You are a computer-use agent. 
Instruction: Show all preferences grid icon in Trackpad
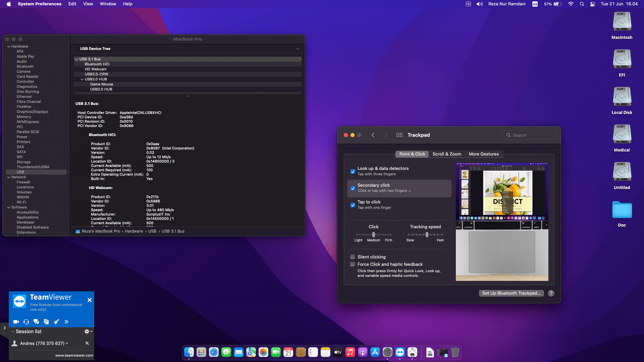pos(399,135)
